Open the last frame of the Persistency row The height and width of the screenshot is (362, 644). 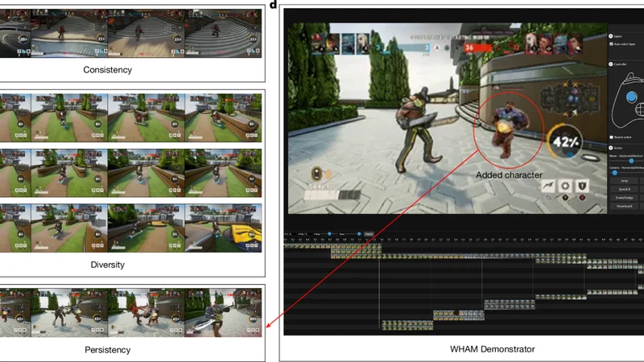click(x=223, y=313)
